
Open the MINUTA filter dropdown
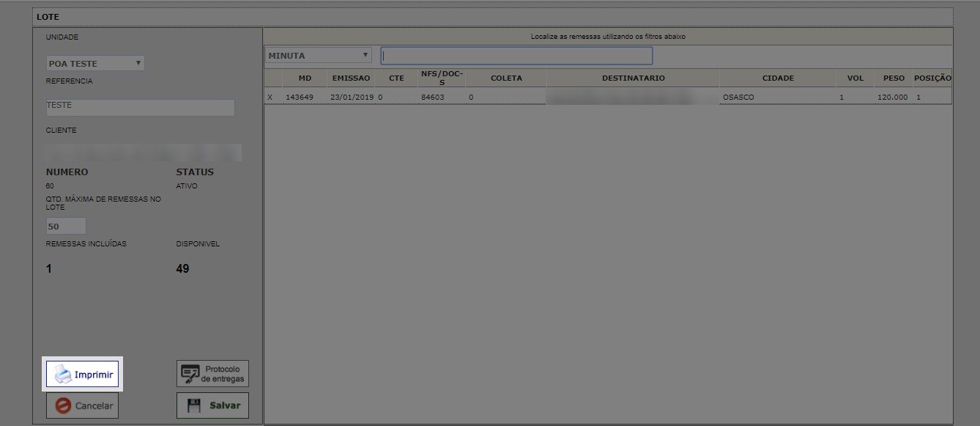click(319, 56)
